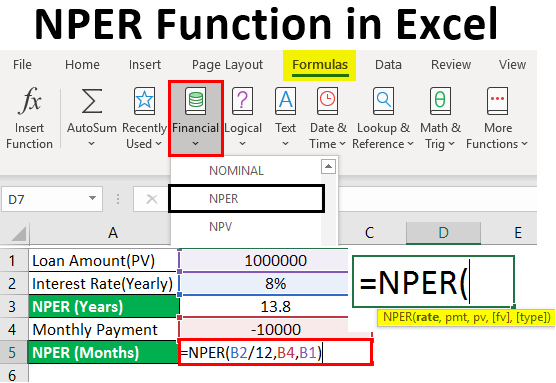
Task: Click the cell with =NPER(B2/12,B4,B1)
Action: (x=276, y=352)
